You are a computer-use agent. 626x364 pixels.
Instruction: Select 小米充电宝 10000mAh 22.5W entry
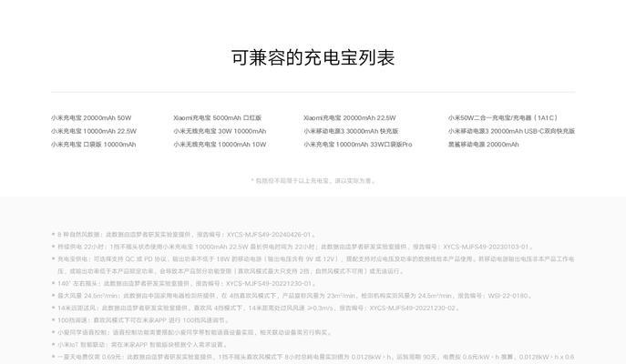[x=94, y=131]
